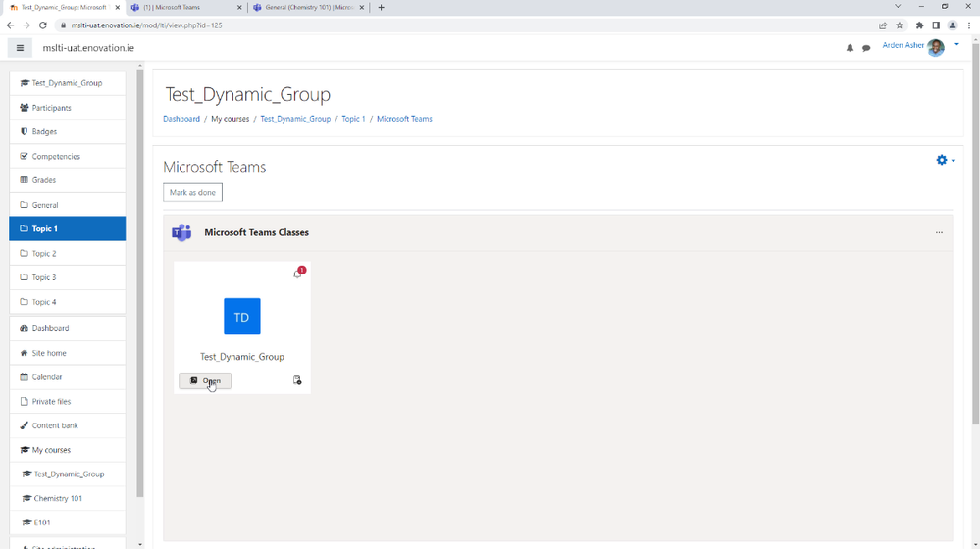The image size is (980, 549).
Task: Select Topic 1 in the sidebar
Action: [x=68, y=228]
